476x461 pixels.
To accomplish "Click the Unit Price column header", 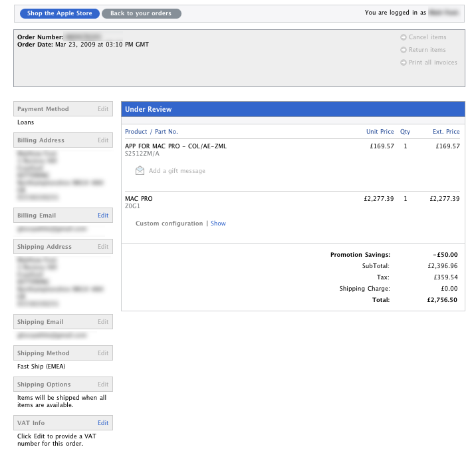I will click(x=380, y=132).
